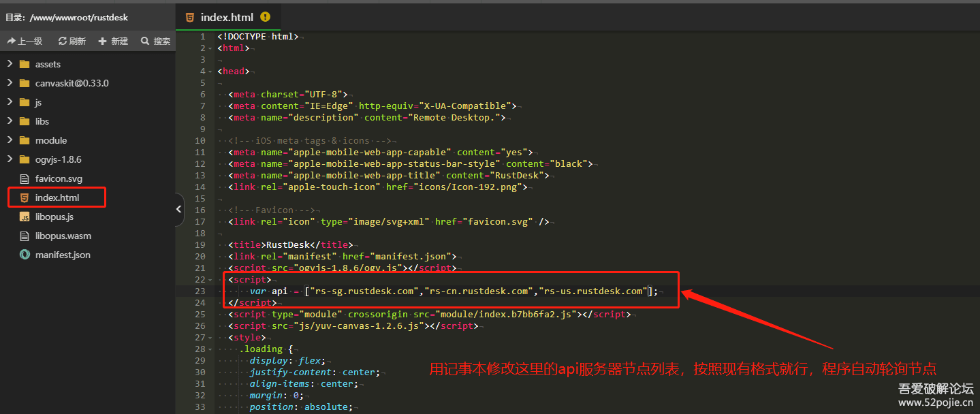The image size is (980, 414).
Task: Go up one level with 上一级
Action: [25, 41]
